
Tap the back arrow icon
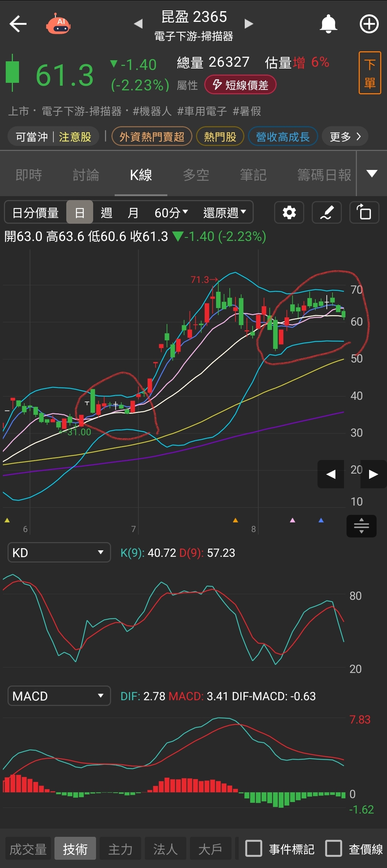(18, 24)
